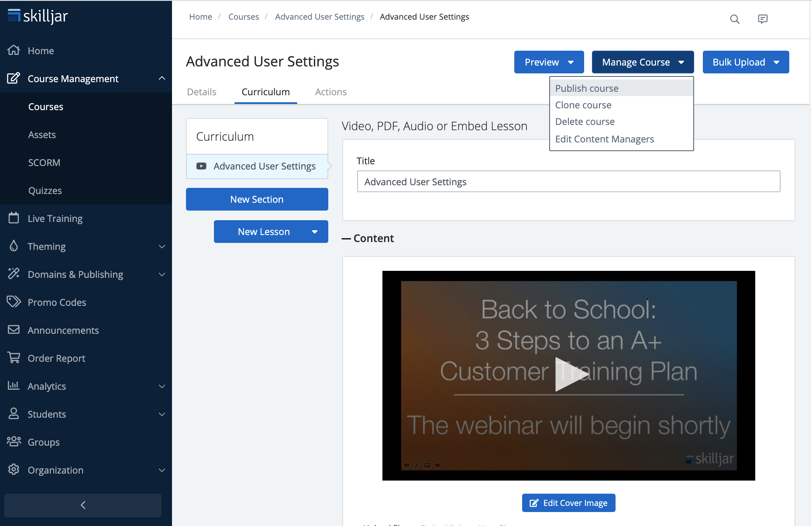The height and width of the screenshot is (526, 812).
Task: Go to Order Report page
Action: (x=56, y=358)
